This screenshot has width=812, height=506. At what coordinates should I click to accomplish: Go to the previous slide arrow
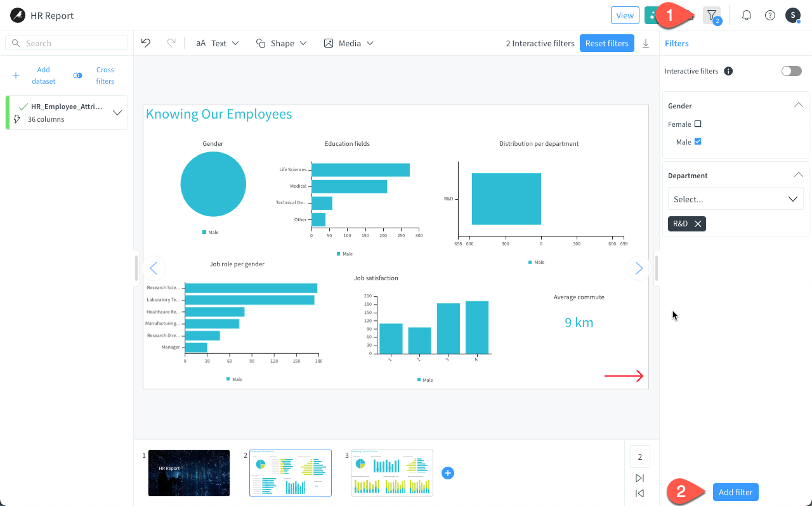point(154,268)
